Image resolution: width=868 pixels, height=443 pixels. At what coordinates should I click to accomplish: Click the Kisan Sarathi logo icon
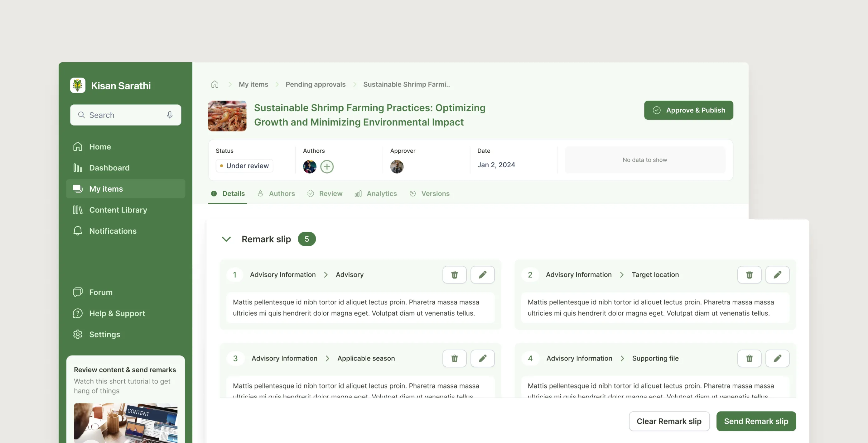pyautogui.click(x=78, y=85)
